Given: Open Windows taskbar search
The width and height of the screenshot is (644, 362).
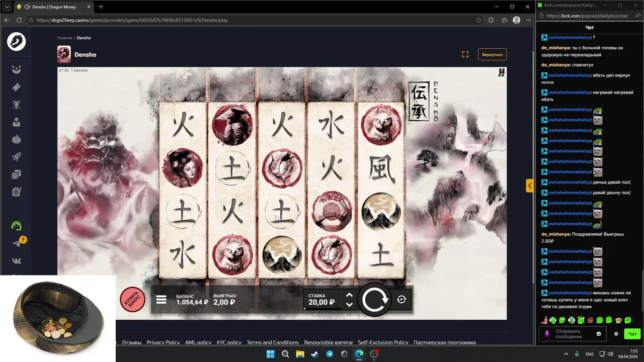Looking at the screenshot, I should pyautogui.click(x=285, y=354).
